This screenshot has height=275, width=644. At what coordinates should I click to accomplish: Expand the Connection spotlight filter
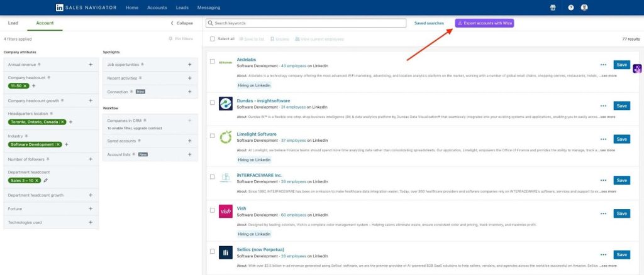pos(190,92)
